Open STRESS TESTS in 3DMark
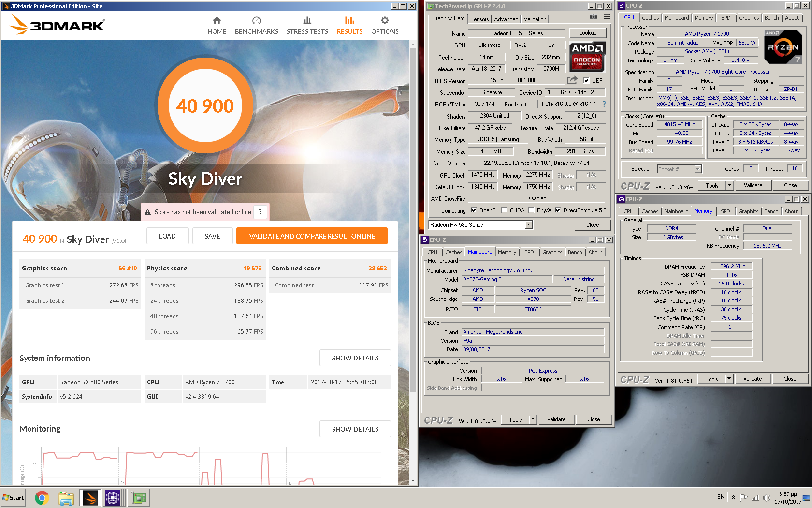The image size is (812, 508). [x=307, y=25]
